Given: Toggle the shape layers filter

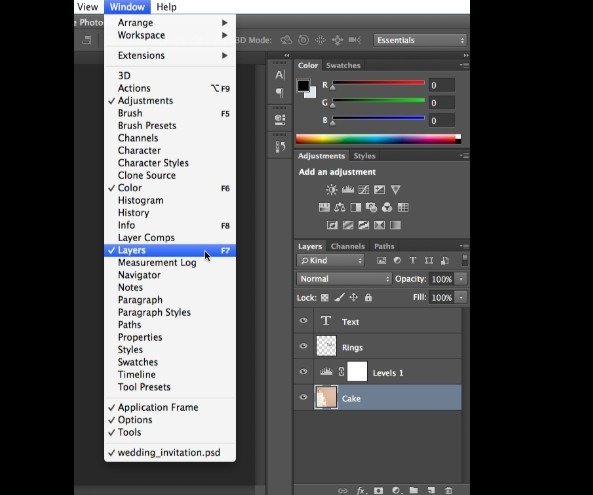Looking at the screenshot, I should pyautogui.click(x=428, y=260).
